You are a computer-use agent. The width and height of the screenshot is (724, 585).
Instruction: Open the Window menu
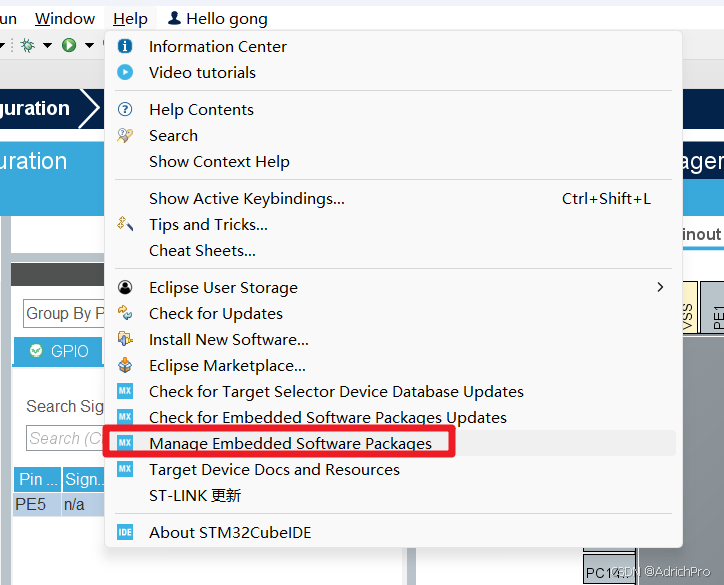65,18
